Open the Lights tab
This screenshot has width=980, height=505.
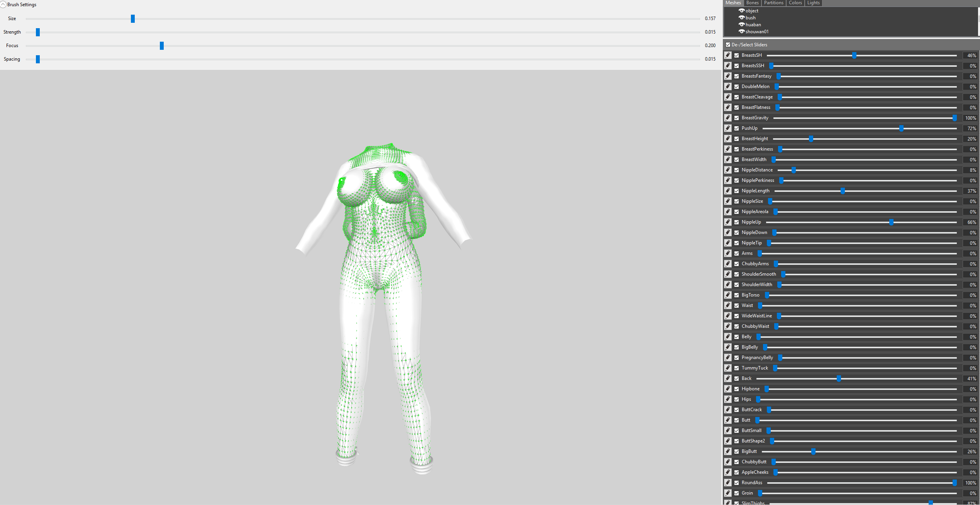[813, 3]
